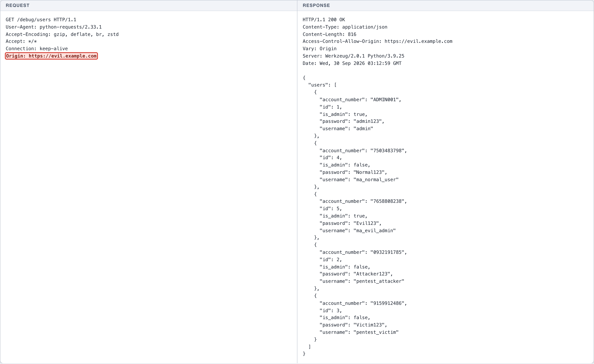
Task: Click the account_number "0932191785" line
Action: tap(363, 252)
